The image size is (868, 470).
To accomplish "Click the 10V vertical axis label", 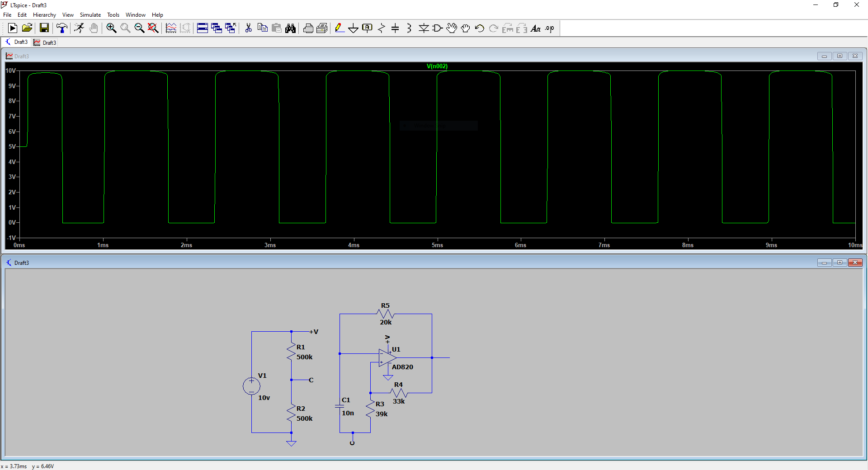I will tap(10, 70).
